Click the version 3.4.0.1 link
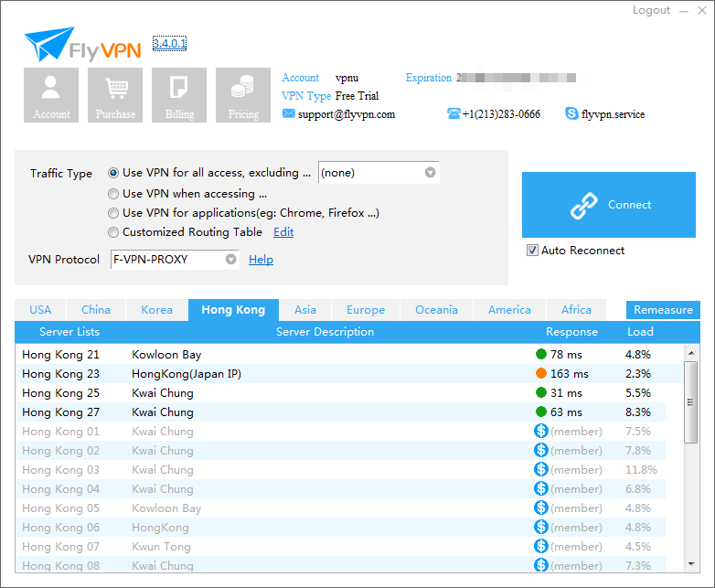Screen dimensions: 715x588 (x=169, y=43)
